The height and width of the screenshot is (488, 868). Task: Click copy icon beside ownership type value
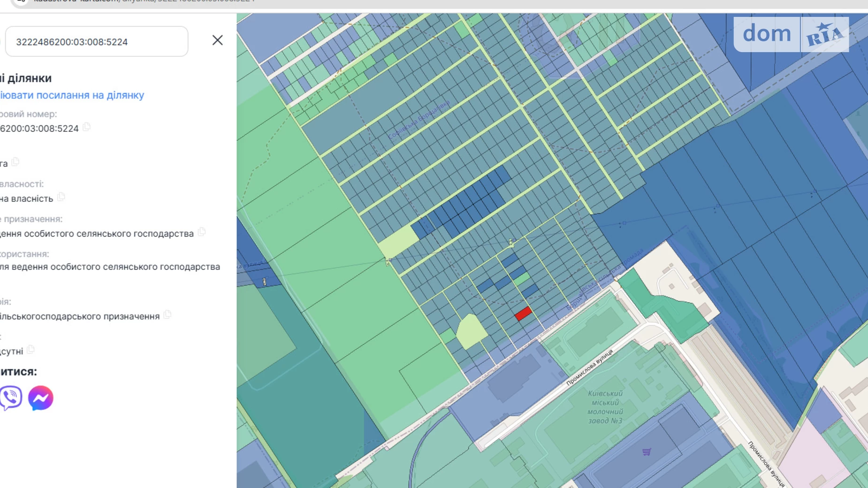click(61, 197)
